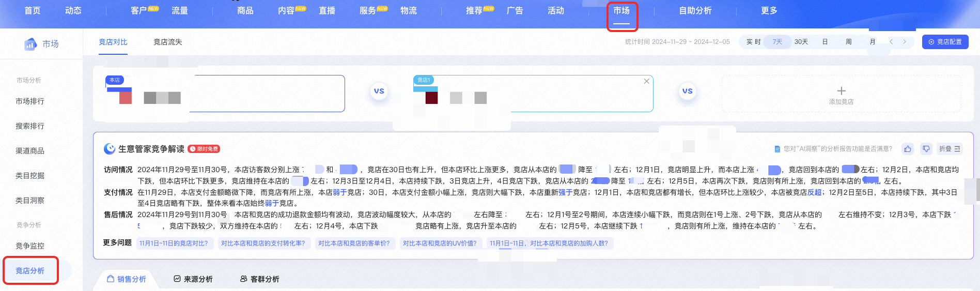
Task: Ask 对比本店和竞店的客单价 question
Action: coord(354,243)
